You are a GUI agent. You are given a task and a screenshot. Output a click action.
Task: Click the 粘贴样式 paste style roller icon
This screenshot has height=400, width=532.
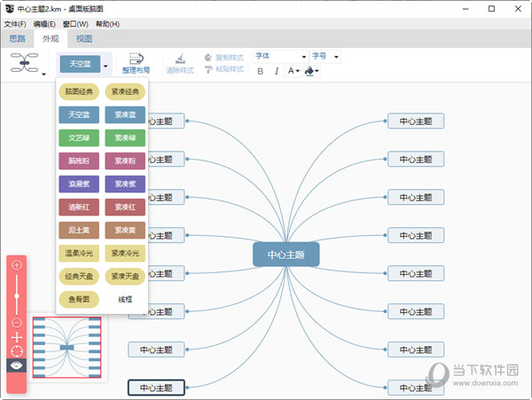208,69
